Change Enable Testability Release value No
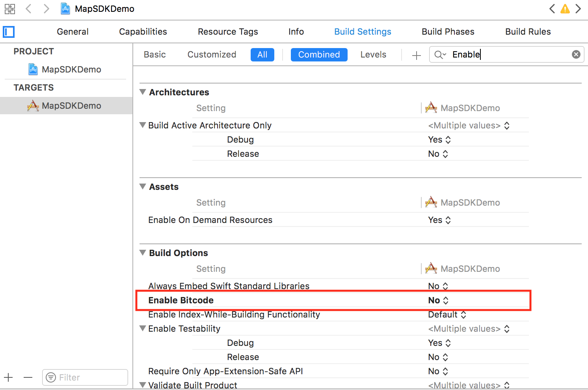The image size is (588, 390). pyautogui.click(x=438, y=357)
